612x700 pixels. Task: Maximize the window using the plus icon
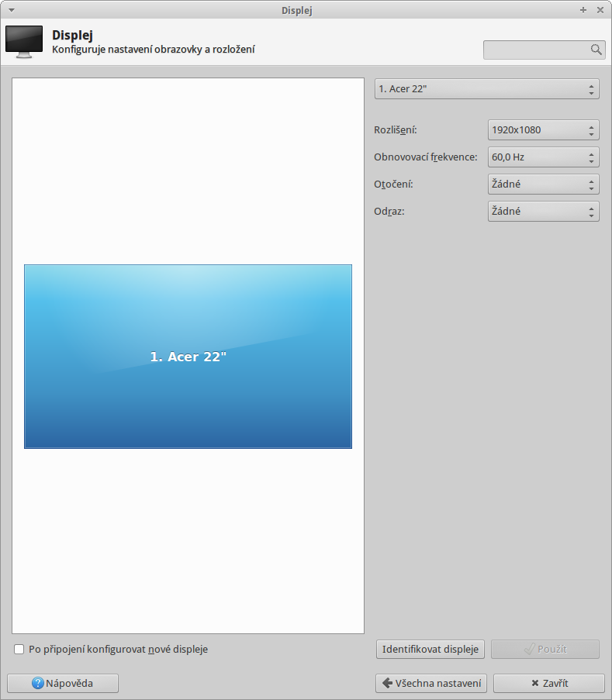tap(583, 10)
